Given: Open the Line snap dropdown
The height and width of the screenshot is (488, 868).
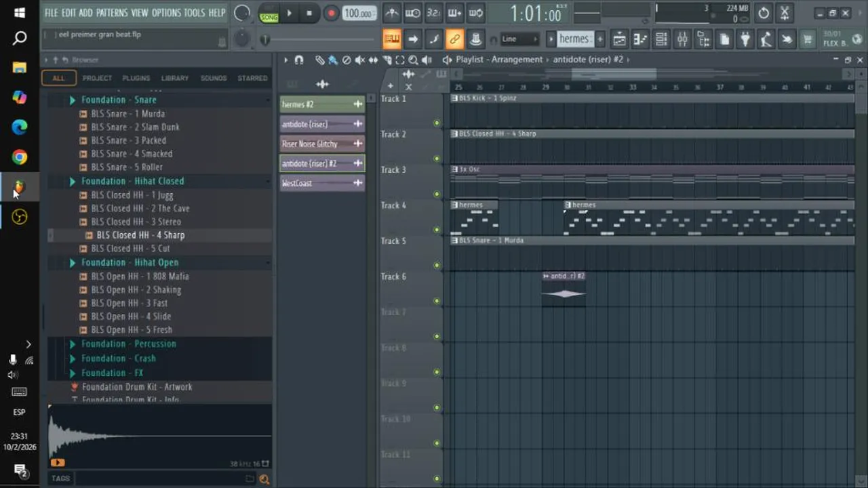Looking at the screenshot, I should point(520,39).
